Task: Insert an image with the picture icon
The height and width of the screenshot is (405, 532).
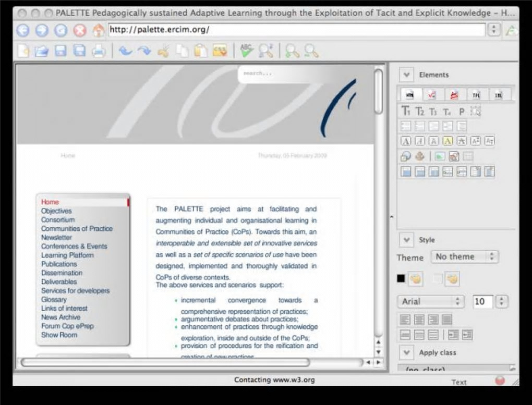Action: point(439,156)
